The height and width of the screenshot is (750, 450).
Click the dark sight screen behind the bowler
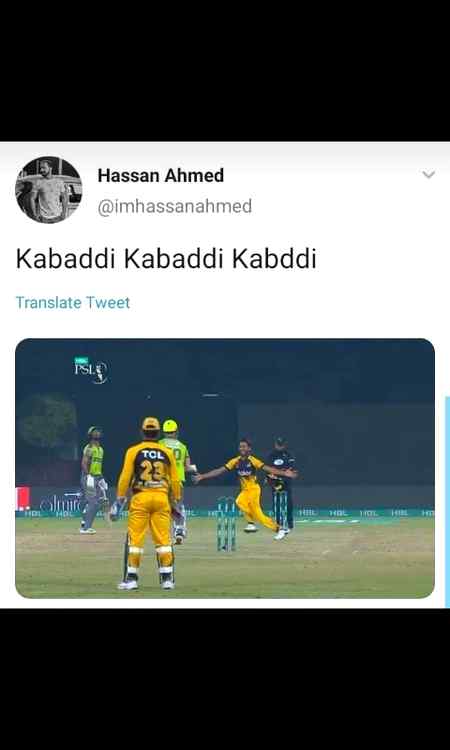click(337, 442)
